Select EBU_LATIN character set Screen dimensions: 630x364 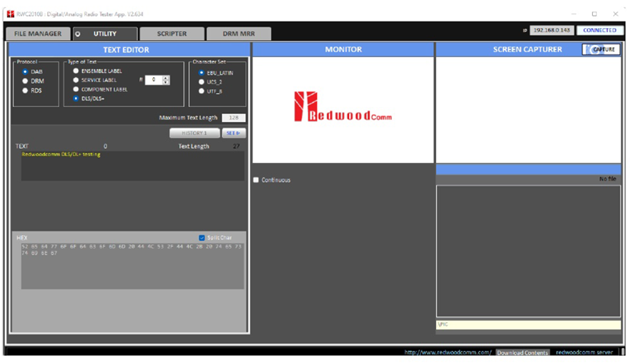[201, 72]
